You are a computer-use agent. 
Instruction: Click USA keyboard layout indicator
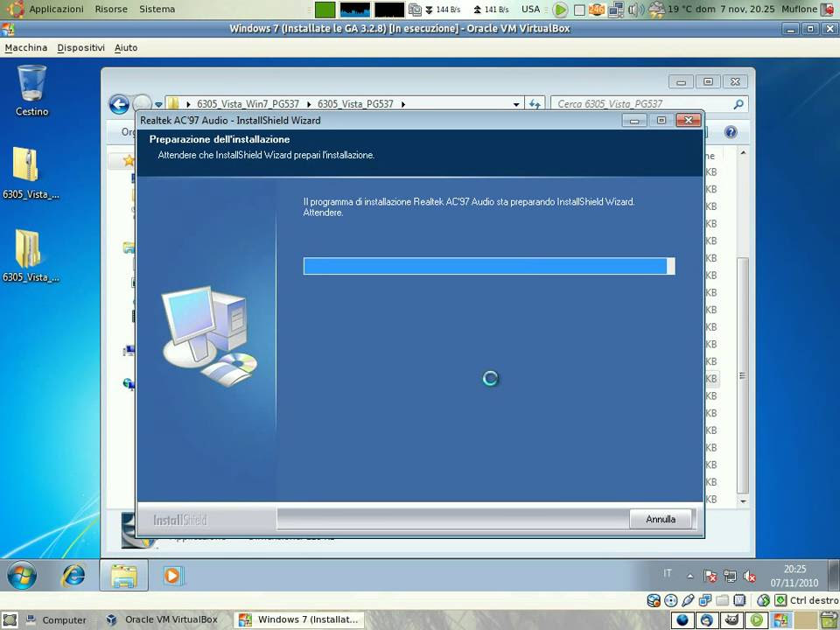(530, 9)
